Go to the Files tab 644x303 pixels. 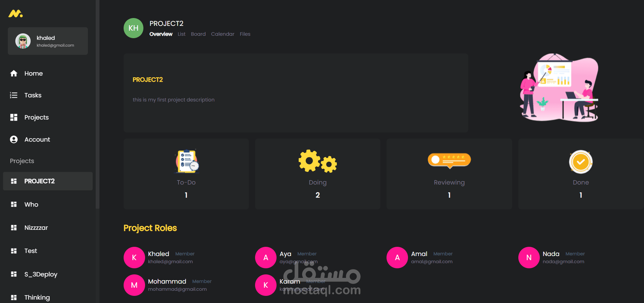[245, 34]
